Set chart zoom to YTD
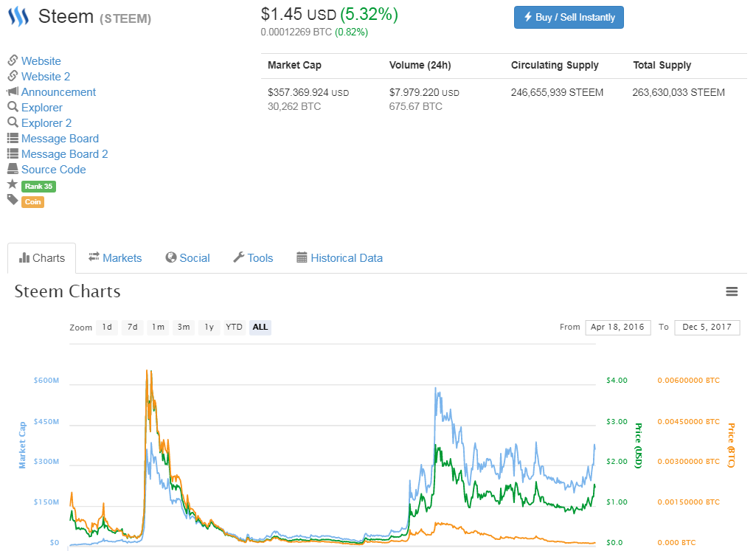756x551 pixels. pyautogui.click(x=235, y=327)
